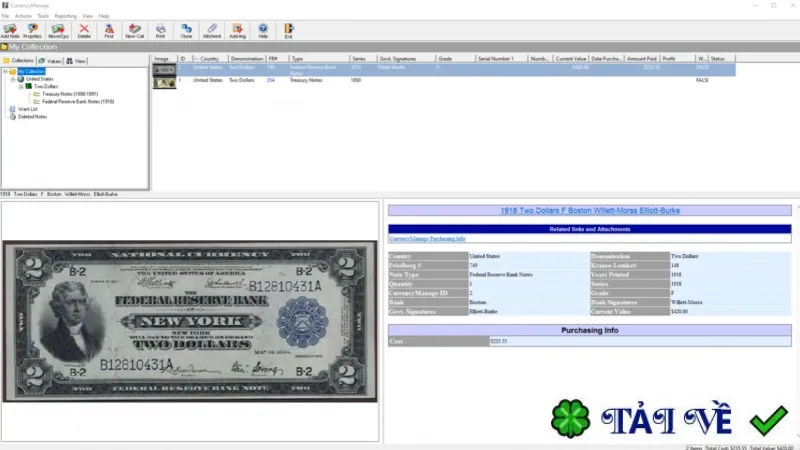
Task: Click the CurrencyManage app icon in title bar
Action: pos(5,5)
